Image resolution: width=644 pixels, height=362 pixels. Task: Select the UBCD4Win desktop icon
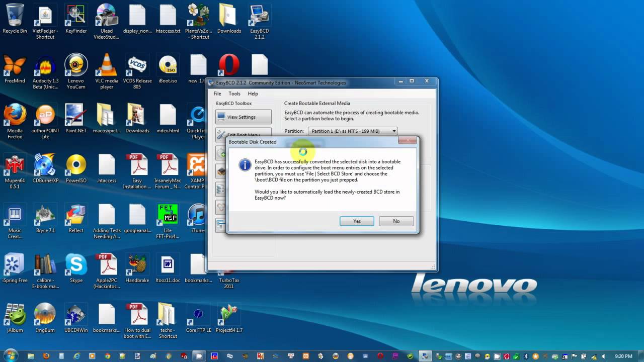pos(76,318)
